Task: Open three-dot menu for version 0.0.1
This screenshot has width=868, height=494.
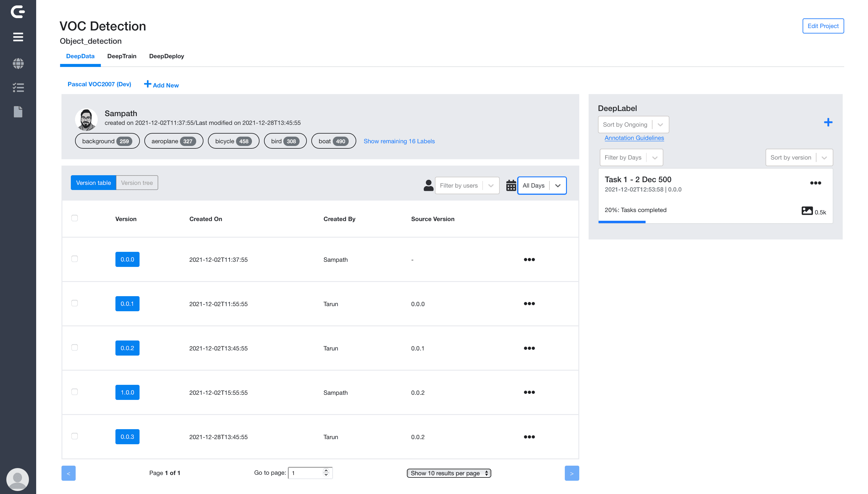Action: click(x=529, y=304)
